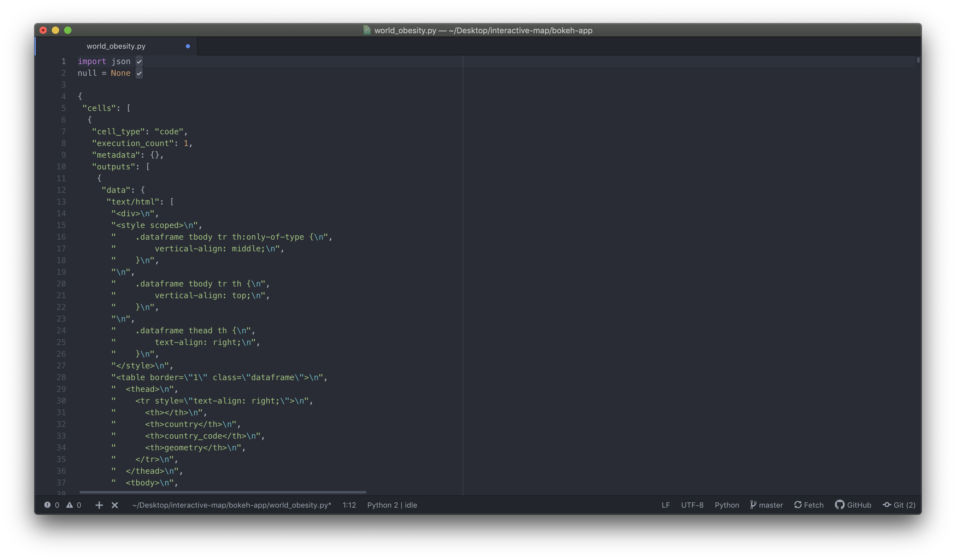This screenshot has width=956, height=560.
Task: Toggle the checkmark next to null = None
Action: point(139,73)
